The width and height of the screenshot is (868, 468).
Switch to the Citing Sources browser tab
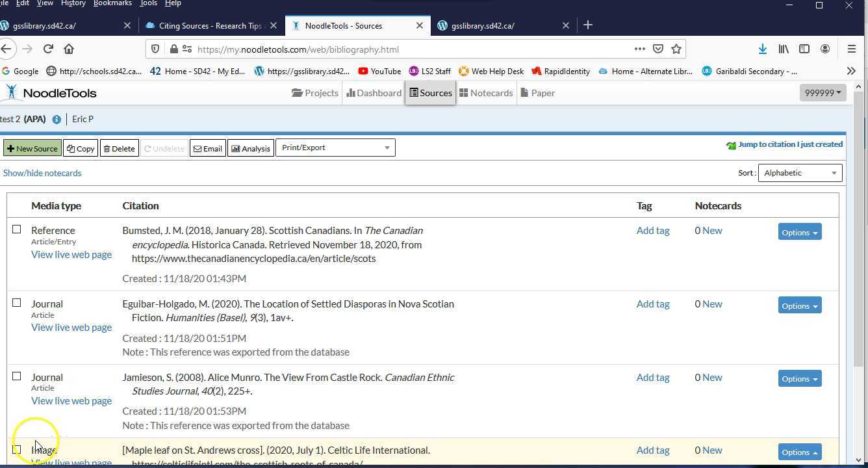(208, 25)
